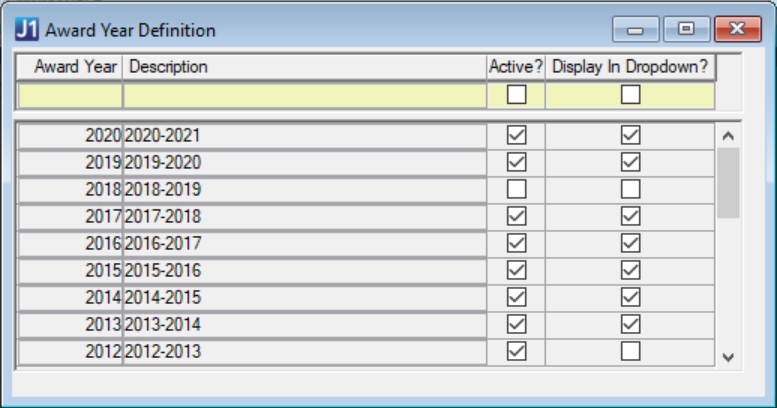
Task: Click the Description column header
Action: [303, 67]
